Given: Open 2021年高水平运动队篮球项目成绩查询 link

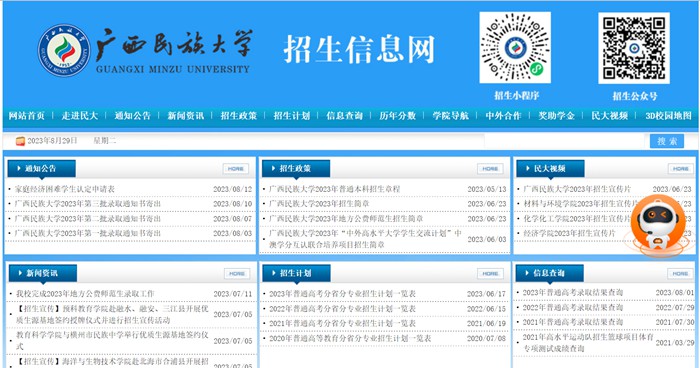Looking at the screenshot, I should tap(588, 343).
